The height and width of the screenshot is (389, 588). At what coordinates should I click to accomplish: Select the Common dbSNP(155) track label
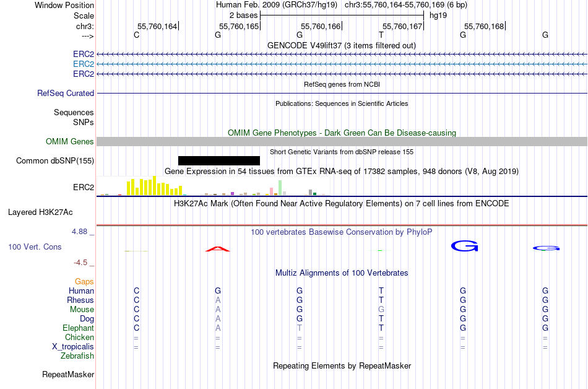click(55, 160)
